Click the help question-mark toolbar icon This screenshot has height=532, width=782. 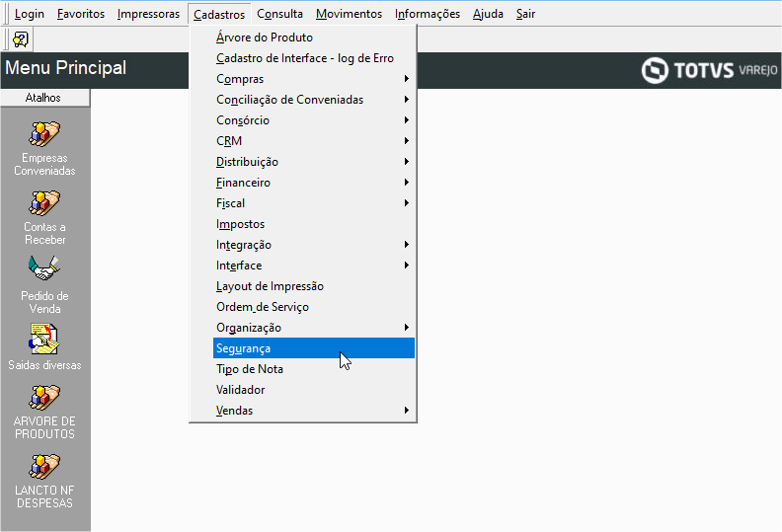21,39
